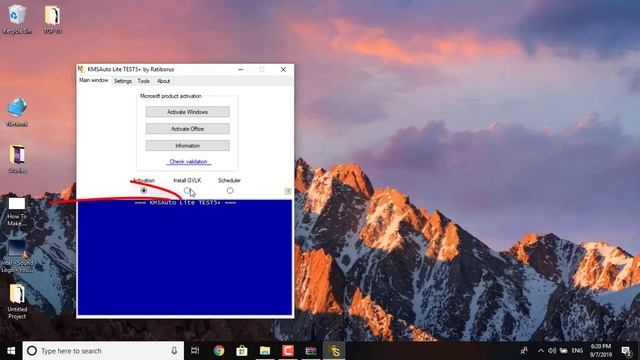Open the About tab
This screenshot has width=640, height=360.
(x=164, y=81)
